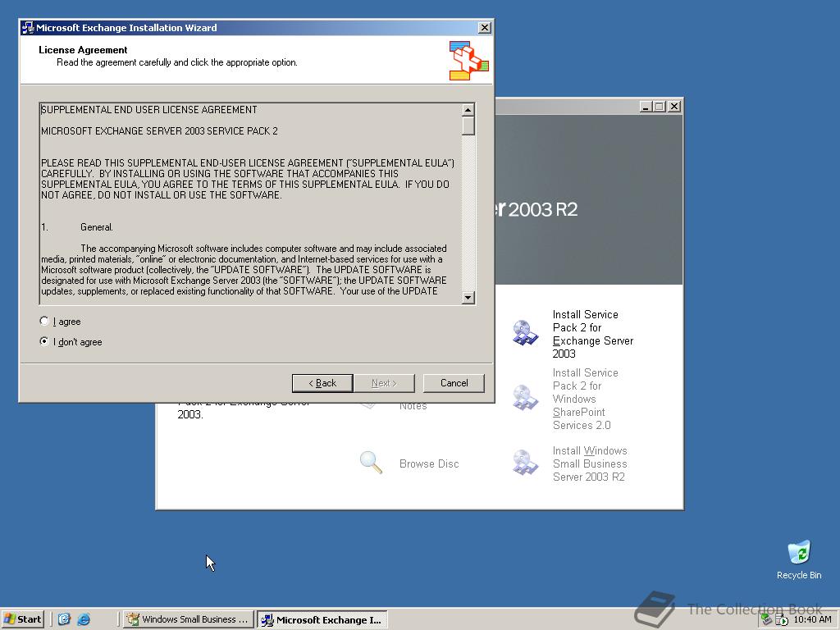Viewport: 840px width, 630px height.
Task: Maximize the Small Business Server setup window
Action: 660,107
